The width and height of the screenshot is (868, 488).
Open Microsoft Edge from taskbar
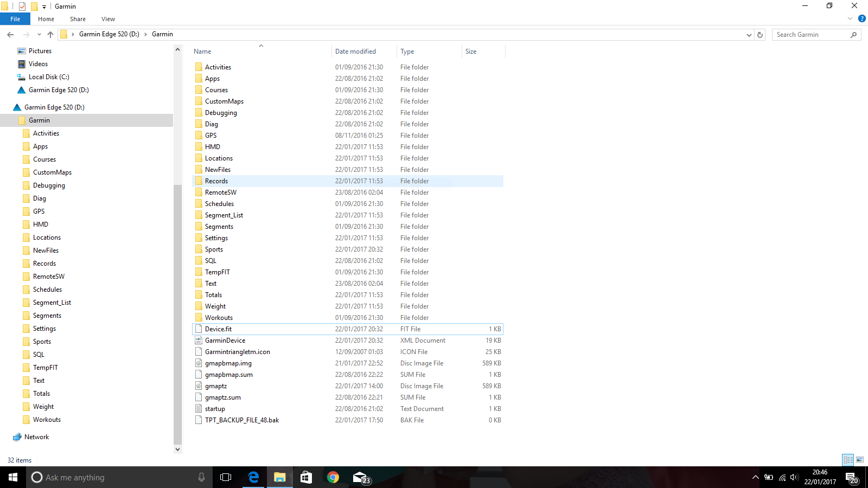253,477
